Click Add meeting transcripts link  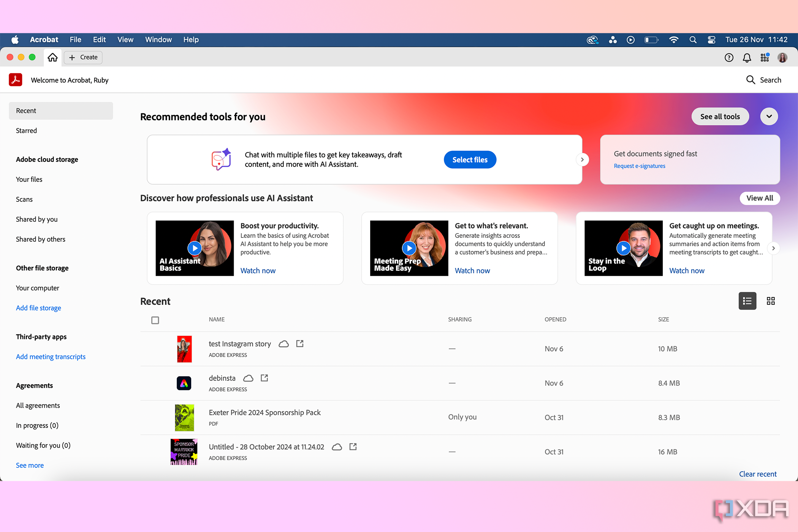(51, 356)
